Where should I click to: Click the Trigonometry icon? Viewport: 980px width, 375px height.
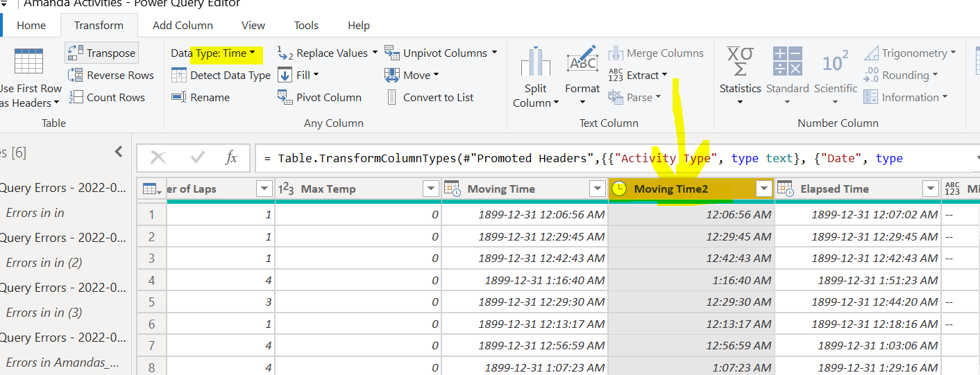(872, 53)
